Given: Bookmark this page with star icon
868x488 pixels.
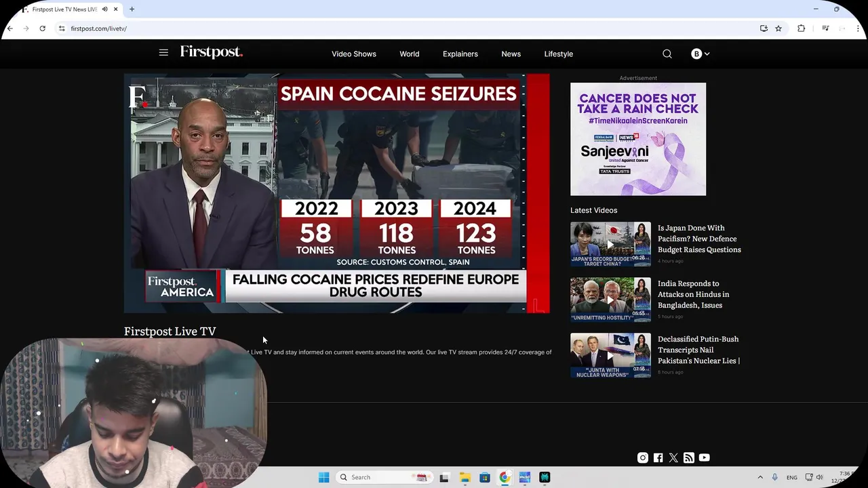Looking at the screenshot, I should (x=778, y=28).
